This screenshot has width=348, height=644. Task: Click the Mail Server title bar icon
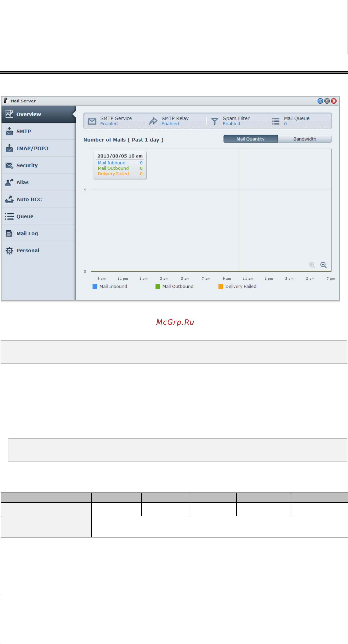pos(7,100)
